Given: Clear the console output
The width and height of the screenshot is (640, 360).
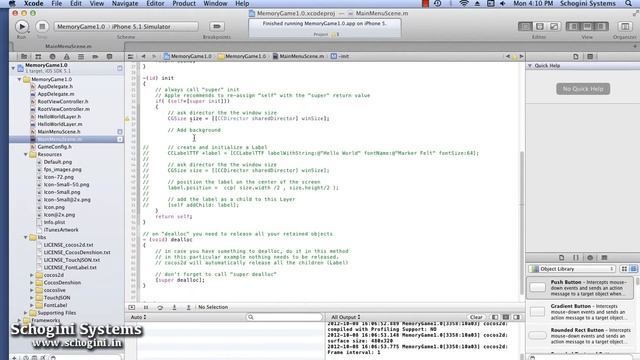Looking at the screenshot, I should [476, 317].
